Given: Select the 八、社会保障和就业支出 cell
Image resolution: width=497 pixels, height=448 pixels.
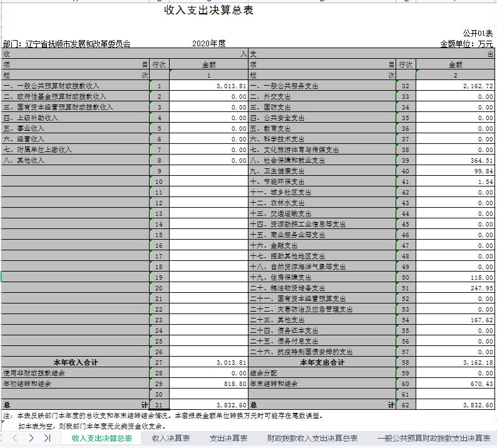Looking at the screenshot, I should point(287,160).
